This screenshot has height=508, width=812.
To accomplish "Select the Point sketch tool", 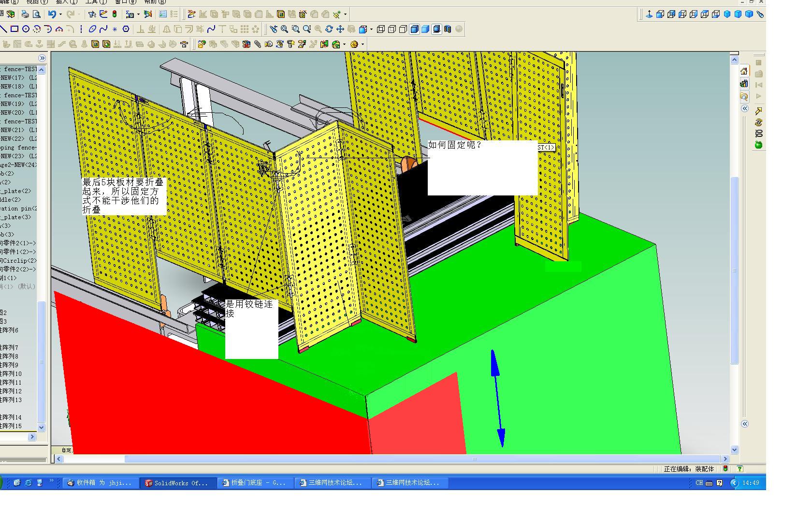I will (115, 29).
